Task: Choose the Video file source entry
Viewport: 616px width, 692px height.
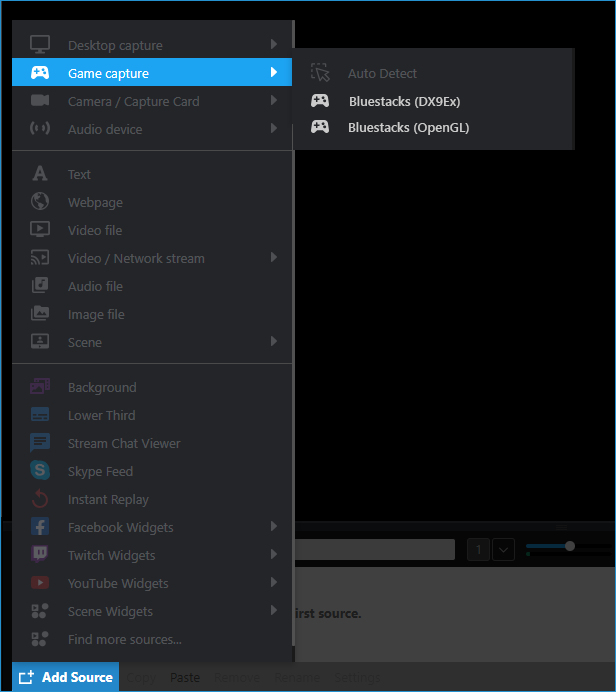Action: pos(152,230)
